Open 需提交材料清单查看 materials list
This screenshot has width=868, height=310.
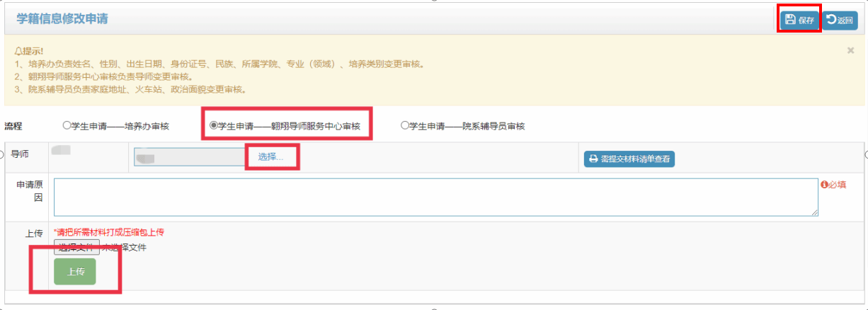tap(629, 159)
